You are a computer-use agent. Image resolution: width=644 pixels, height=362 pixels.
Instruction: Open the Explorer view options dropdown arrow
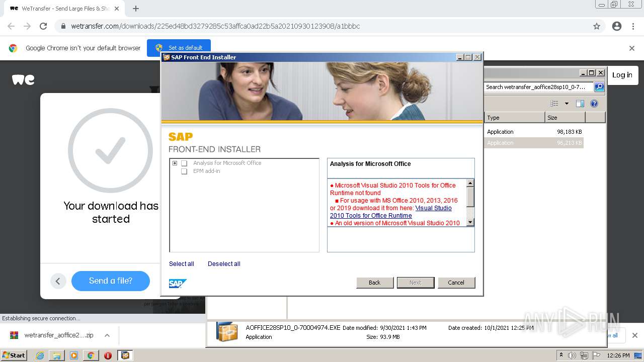(567, 104)
